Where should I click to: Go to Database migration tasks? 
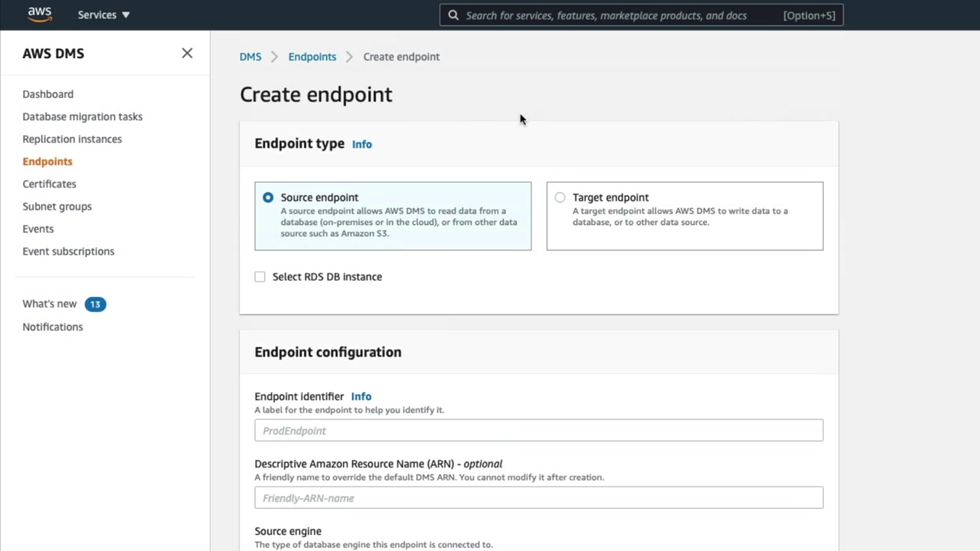pyautogui.click(x=82, y=116)
